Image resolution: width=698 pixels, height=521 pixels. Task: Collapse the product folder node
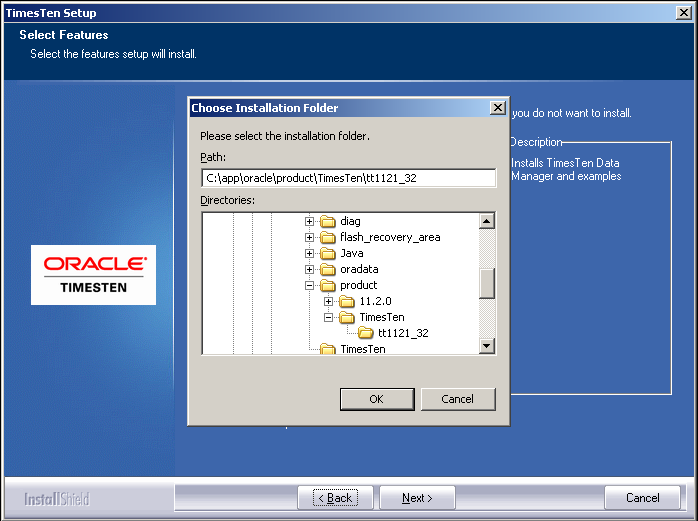[309, 285]
